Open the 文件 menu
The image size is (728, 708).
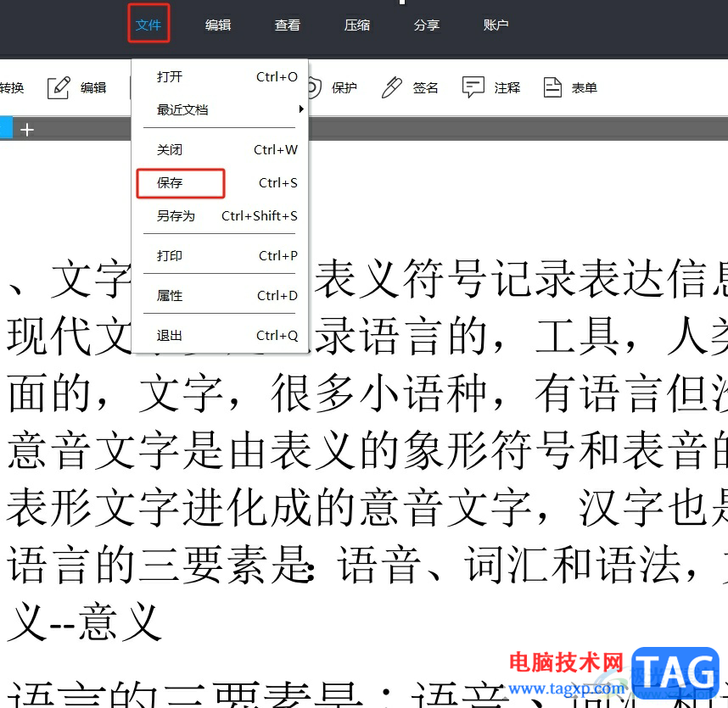(x=148, y=25)
